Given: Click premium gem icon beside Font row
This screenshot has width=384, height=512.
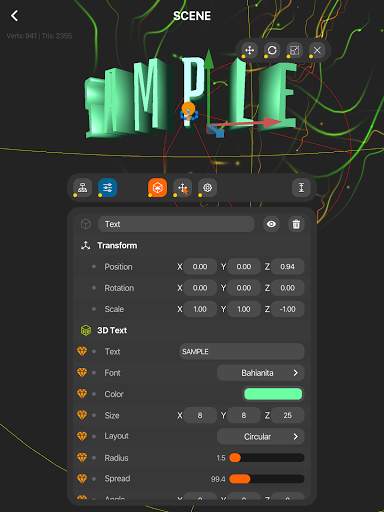Looking at the screenshot, I should pyautogui.click(x=82, y=372).
